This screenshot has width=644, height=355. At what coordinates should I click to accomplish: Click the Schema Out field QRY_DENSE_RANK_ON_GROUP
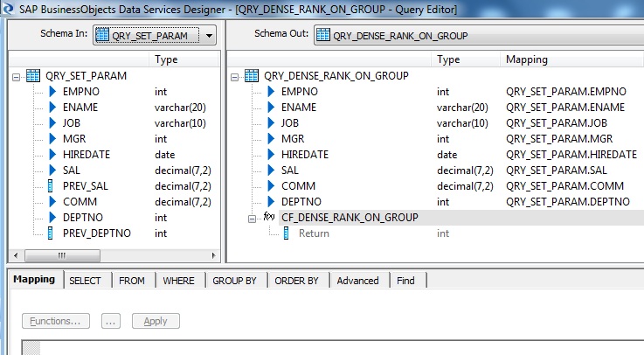[479, 35]
